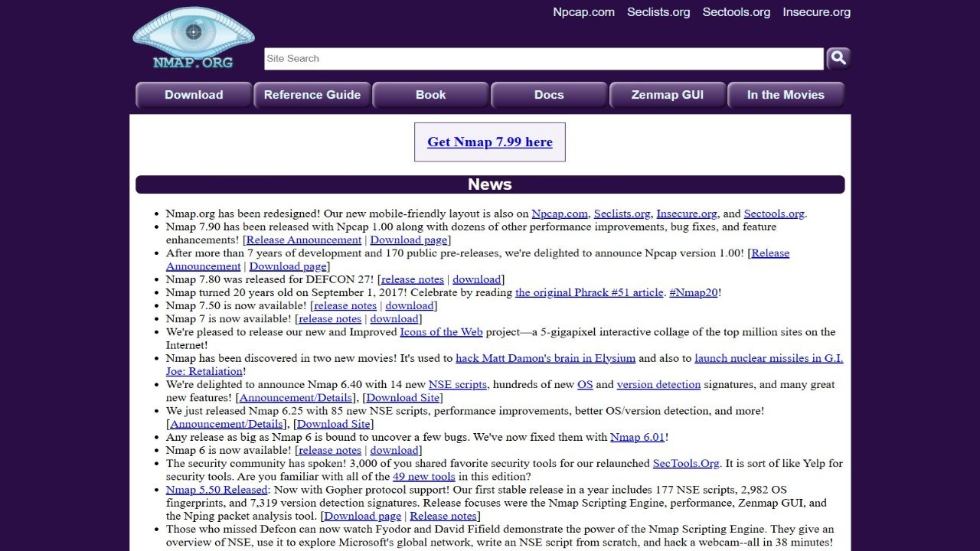Open the Npcap.com header link

(x=583, y=12)
